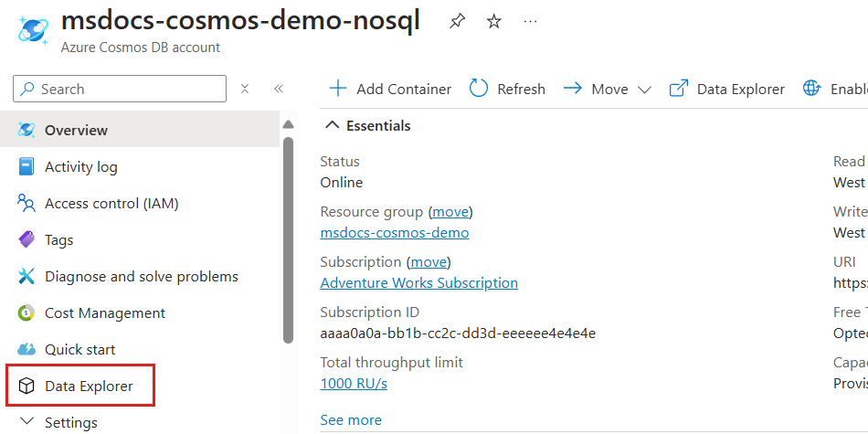The image size is (868, 434).
Task: Mark account as favorite with star icon
Action: point(493,22)
